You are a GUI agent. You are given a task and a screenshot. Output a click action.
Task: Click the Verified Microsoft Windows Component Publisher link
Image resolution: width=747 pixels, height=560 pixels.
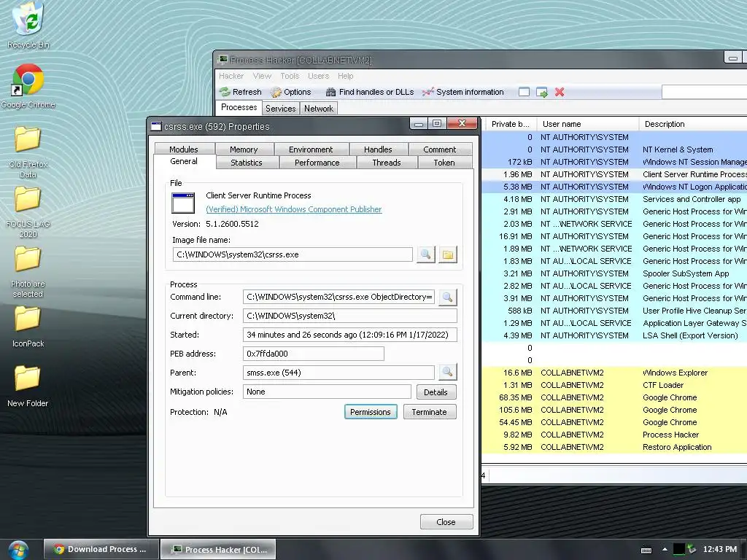pos(293,209)
